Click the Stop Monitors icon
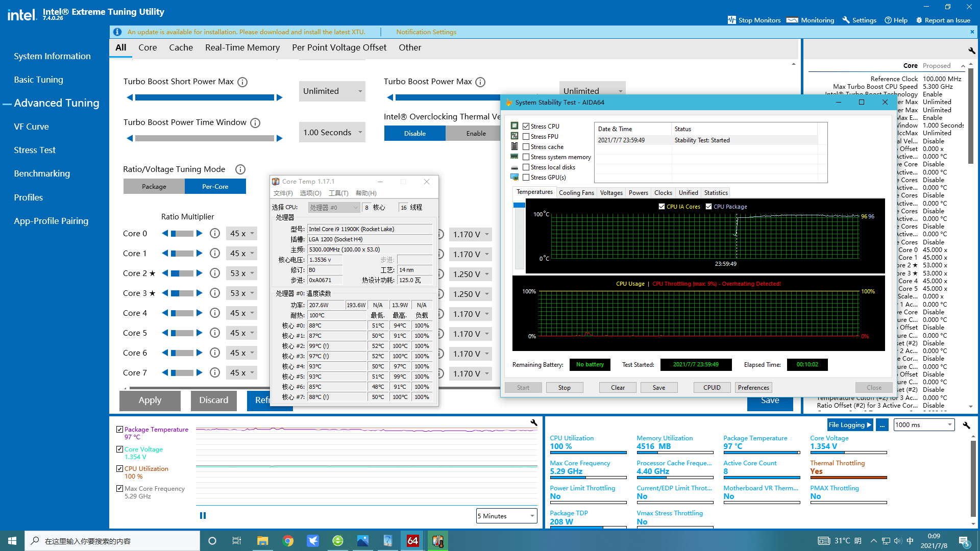 (x=732, y=20)
